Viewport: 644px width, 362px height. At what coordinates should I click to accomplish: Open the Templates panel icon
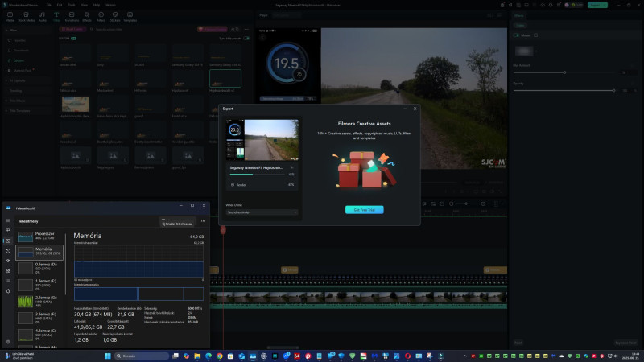click(x=130, y=17)
